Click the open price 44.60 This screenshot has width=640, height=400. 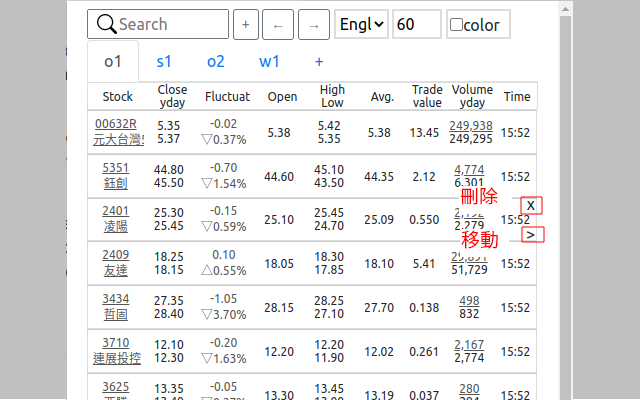(x=279, y=177)
